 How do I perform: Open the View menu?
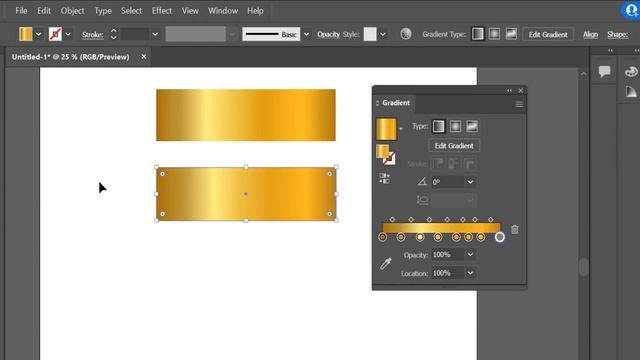click(190, 11)
